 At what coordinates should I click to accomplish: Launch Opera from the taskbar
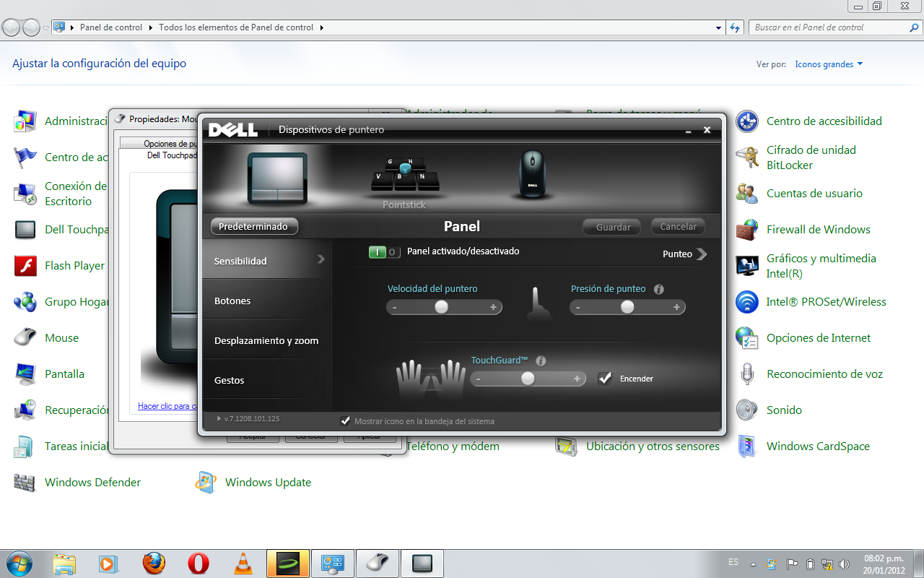(198, 564)
